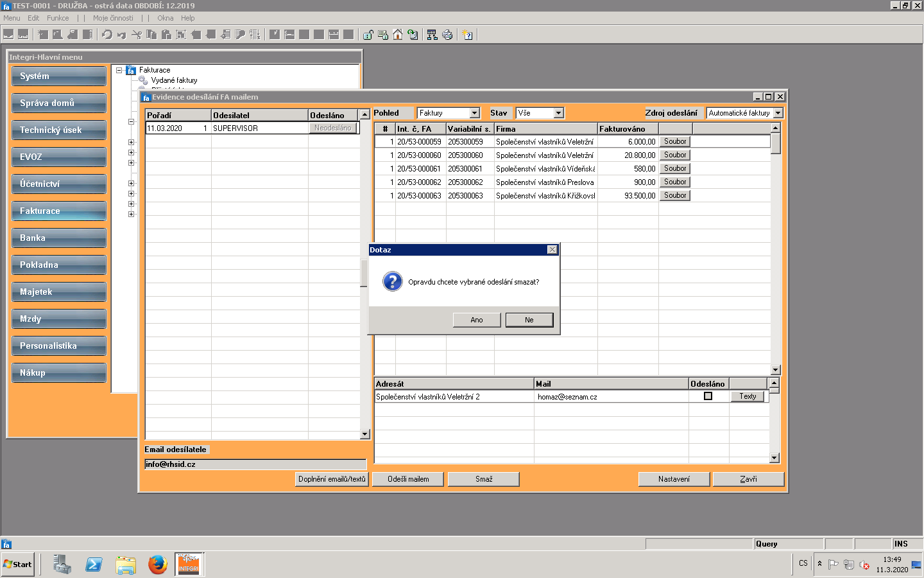Click the Odešli mailem button
Viewport: 924px width, 578px height.
[x=408, y=479]
